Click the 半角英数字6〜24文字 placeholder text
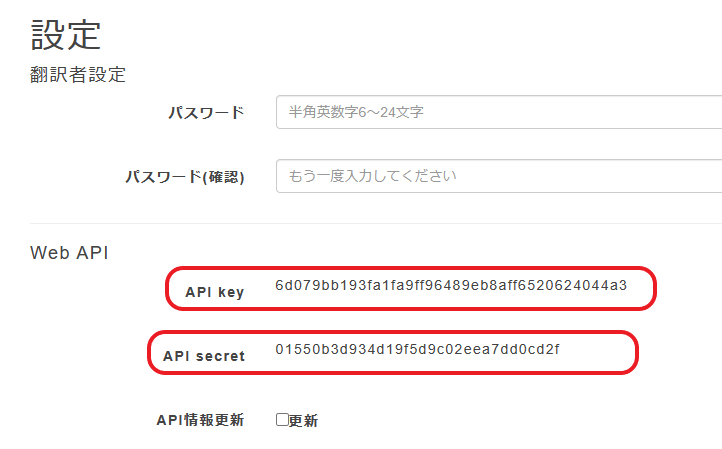Image resolution: width=722 pixels, height=449 pixels. point(355,113)
